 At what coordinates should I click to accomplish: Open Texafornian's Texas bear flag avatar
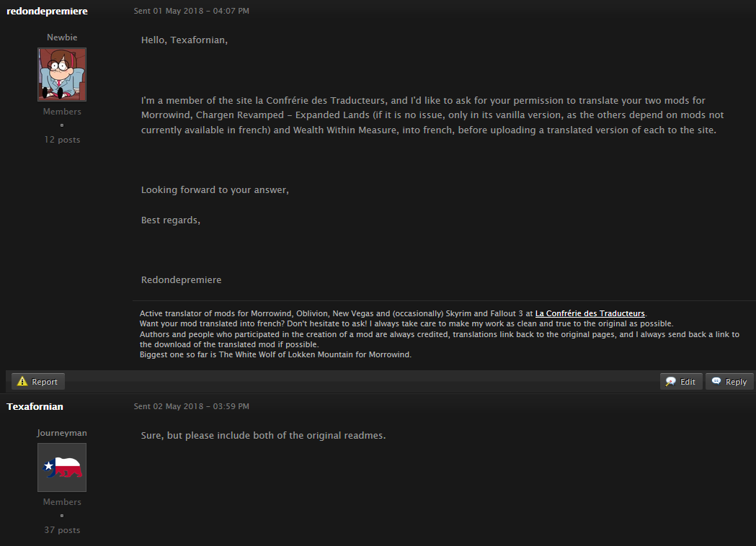point(62,467)
